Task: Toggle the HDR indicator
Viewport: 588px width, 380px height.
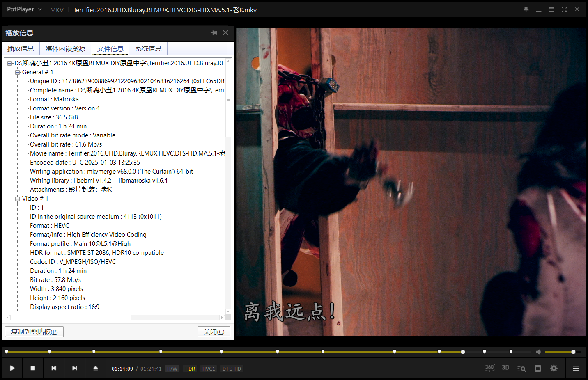Action: (190, 369)
